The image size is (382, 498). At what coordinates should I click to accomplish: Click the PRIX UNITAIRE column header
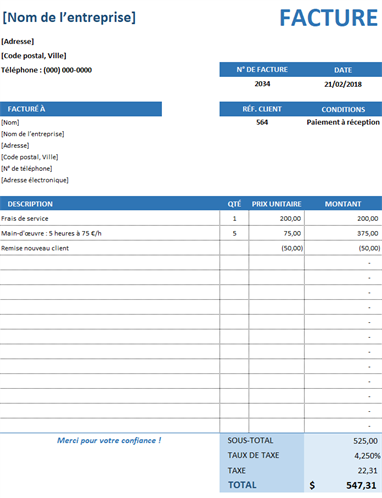tap(276, 204)
